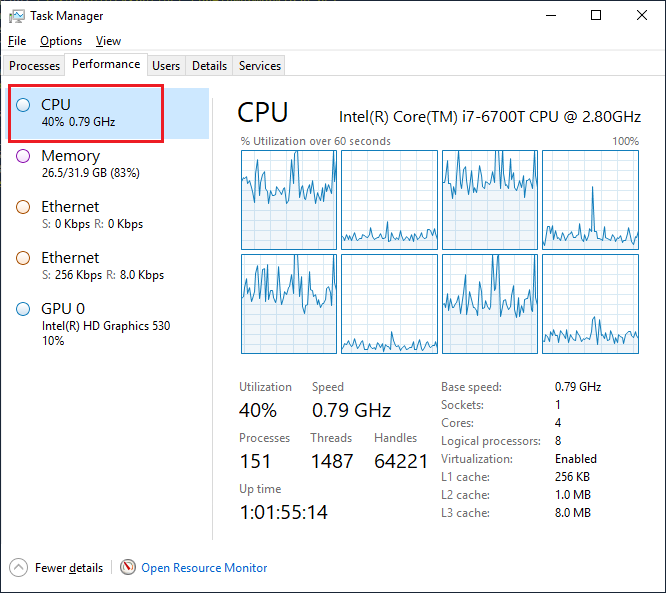Select Ethernet entry with 0 Kbps send
666x593 pixels.
point(108,215)
